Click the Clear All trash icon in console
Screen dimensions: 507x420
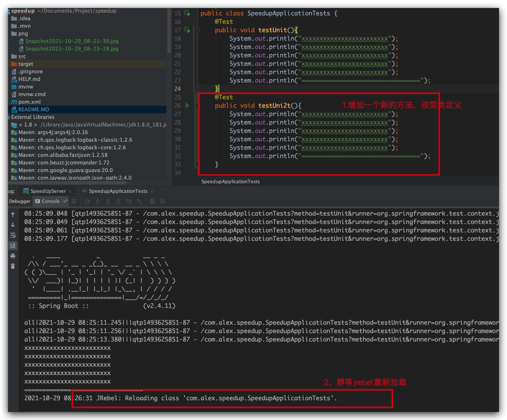(13, 266)
